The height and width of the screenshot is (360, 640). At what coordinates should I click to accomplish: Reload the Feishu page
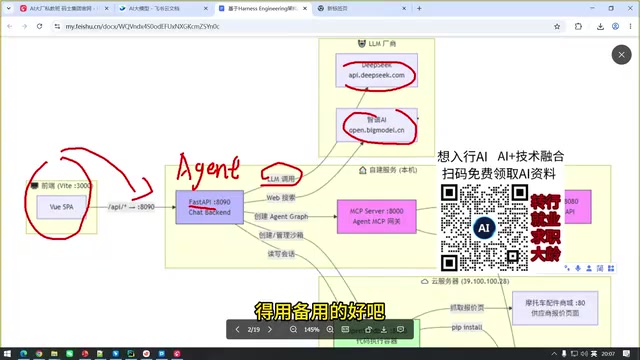click(40, 26)
